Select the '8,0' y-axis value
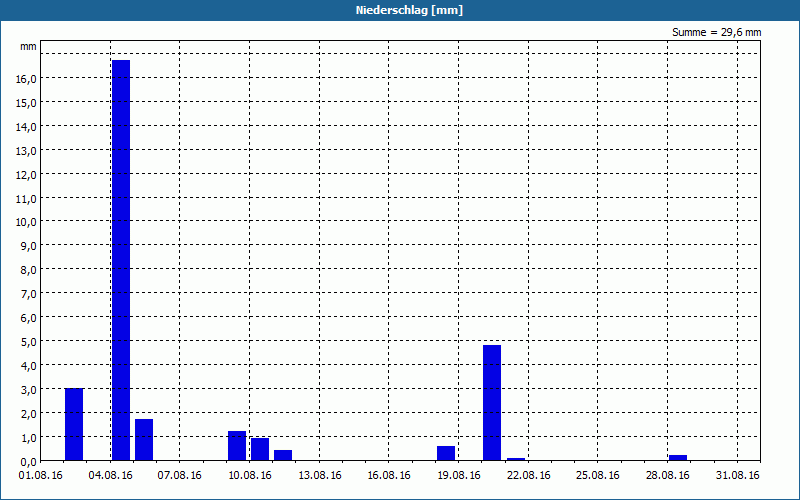The image size is (800, 500). [x=30, y=270]
